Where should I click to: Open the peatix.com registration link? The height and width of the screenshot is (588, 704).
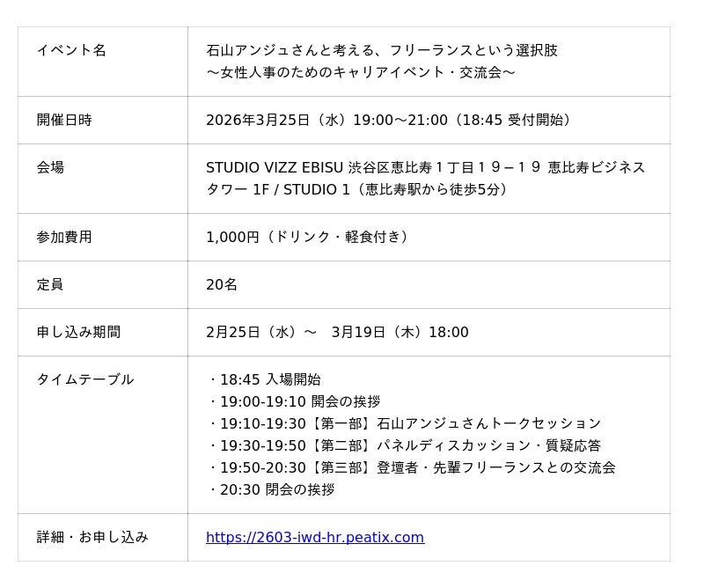pyautogui.click(x=314, y=537)
